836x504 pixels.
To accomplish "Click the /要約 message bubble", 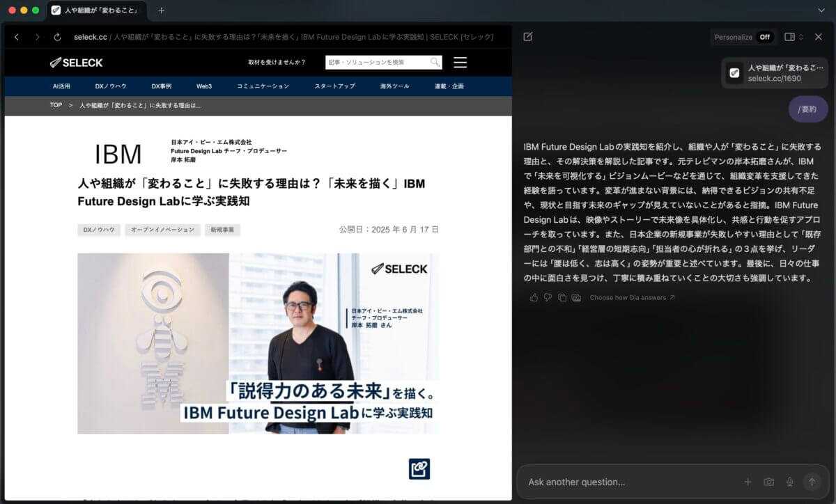I will (x=808, y=109).
